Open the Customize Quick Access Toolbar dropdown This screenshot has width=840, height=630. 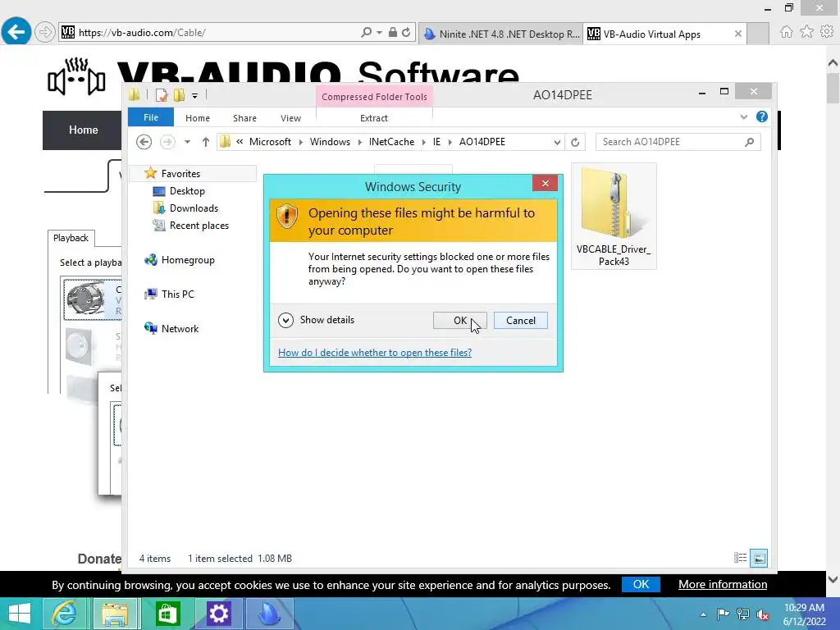(x=194, y=95)
